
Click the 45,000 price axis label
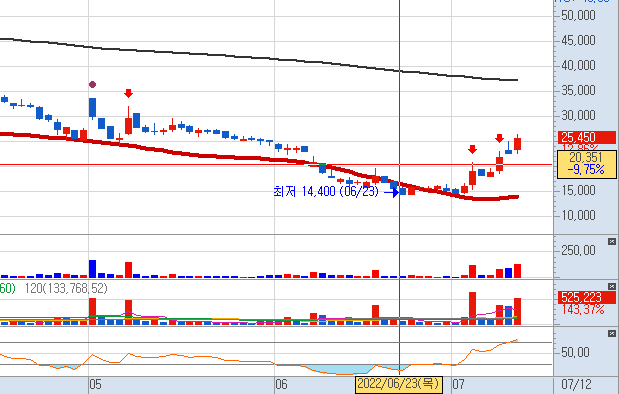[x=578, y=40]
